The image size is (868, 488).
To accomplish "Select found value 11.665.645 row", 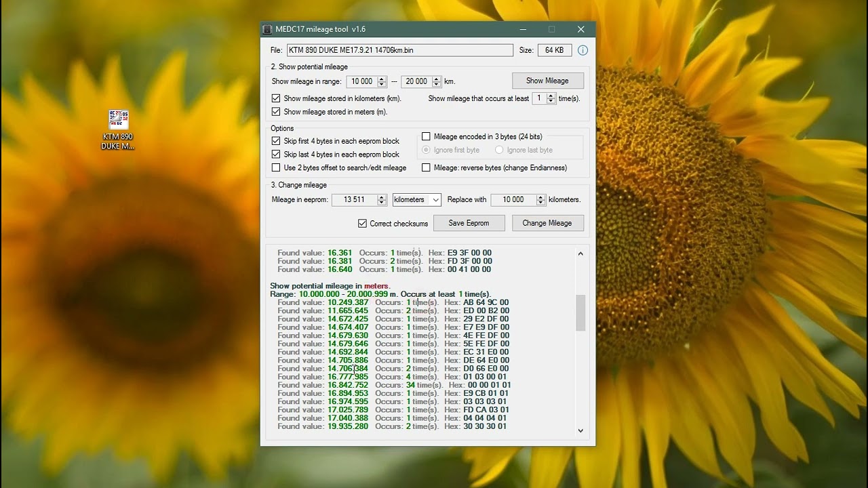I will 393,310.
